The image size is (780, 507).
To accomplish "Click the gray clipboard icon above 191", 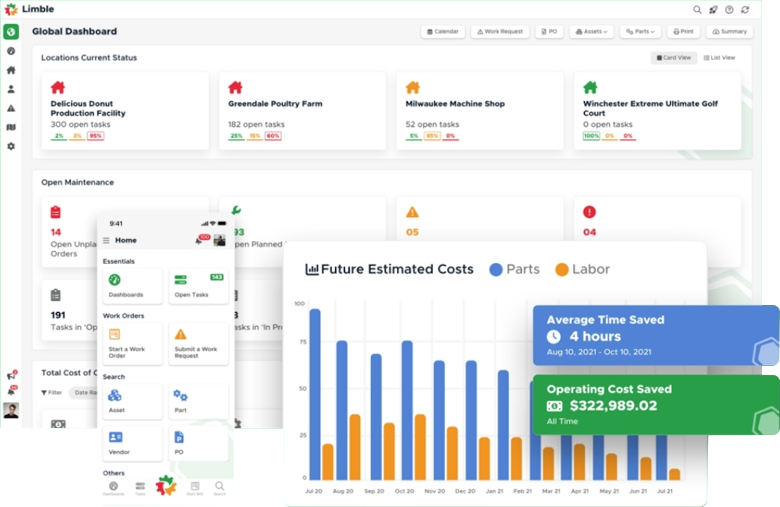I will 56,295.
